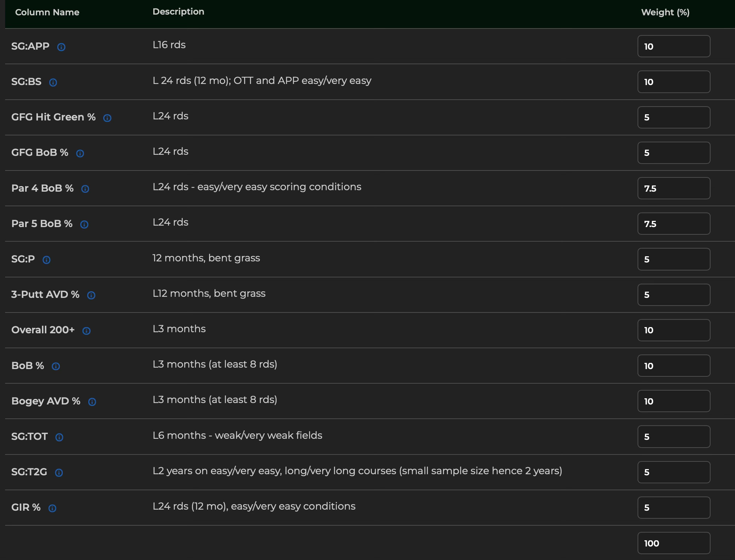Image resolution: width=735 pixels, height=560 pixels.
Task: Click the Overall 200+ weight input
Action: click(x=673, y=330)
